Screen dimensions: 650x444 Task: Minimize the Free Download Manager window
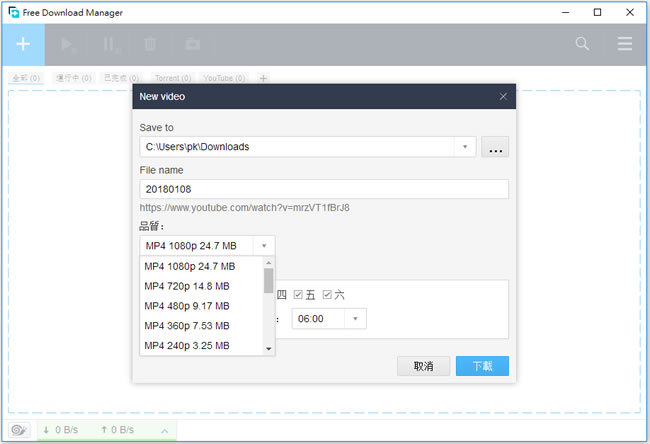[565, 12]
